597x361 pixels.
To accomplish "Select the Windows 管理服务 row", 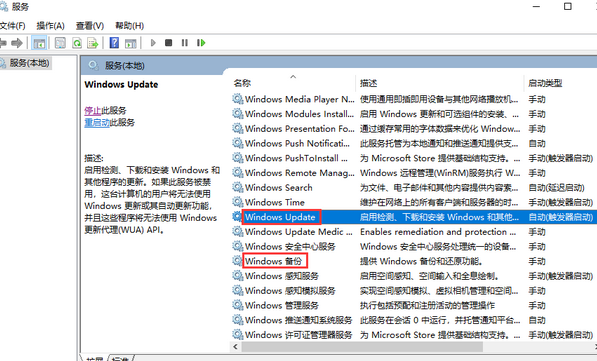I will coord(413,305).
